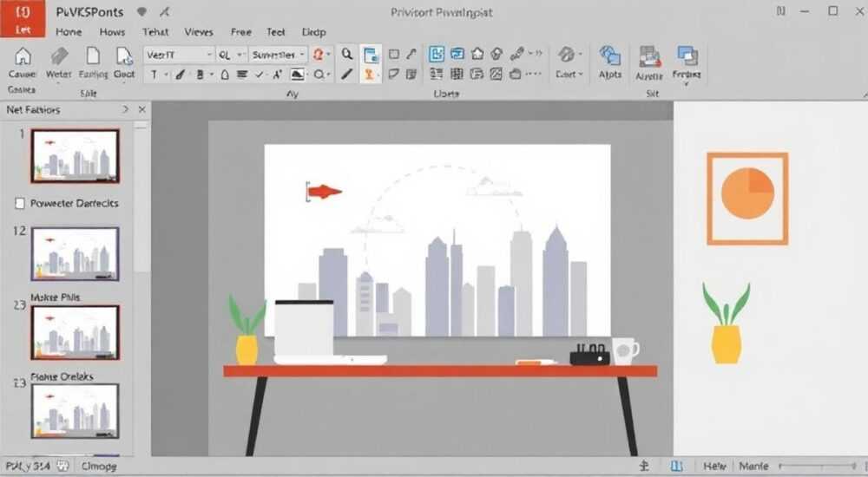Click the blue view icon in status bar
The height and width of the screenshot is (477, 868).
pos(676,466)
